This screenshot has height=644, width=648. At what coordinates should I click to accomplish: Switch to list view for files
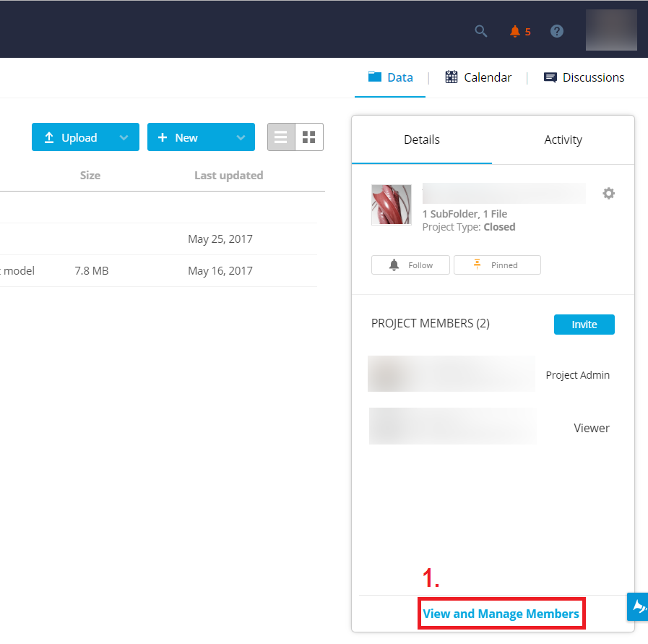point(280,137)
